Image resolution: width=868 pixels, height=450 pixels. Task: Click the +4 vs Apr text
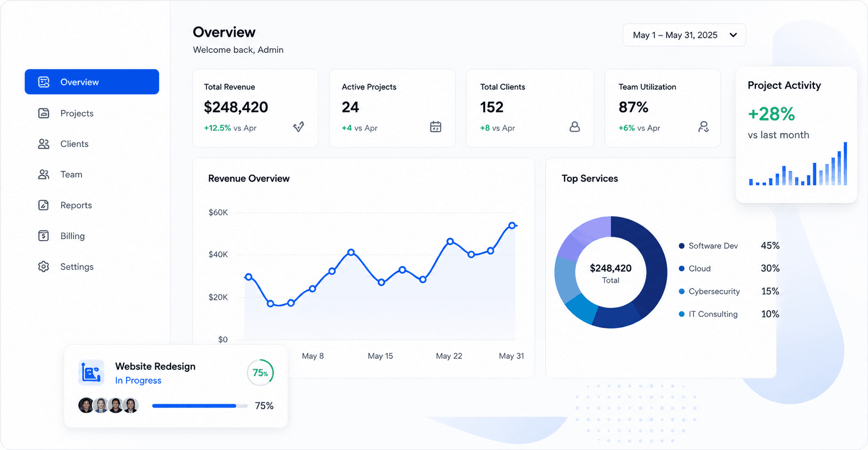[x=360, y=128]
